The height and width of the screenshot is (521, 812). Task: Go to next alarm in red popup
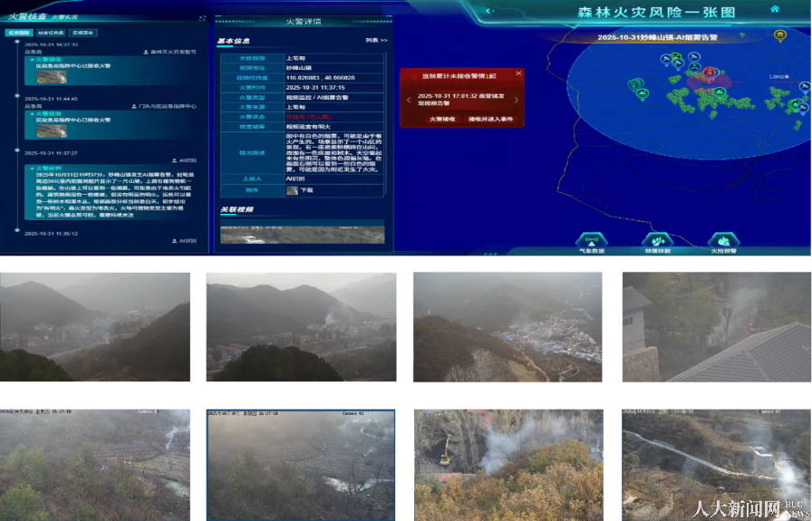click(517, 100)
